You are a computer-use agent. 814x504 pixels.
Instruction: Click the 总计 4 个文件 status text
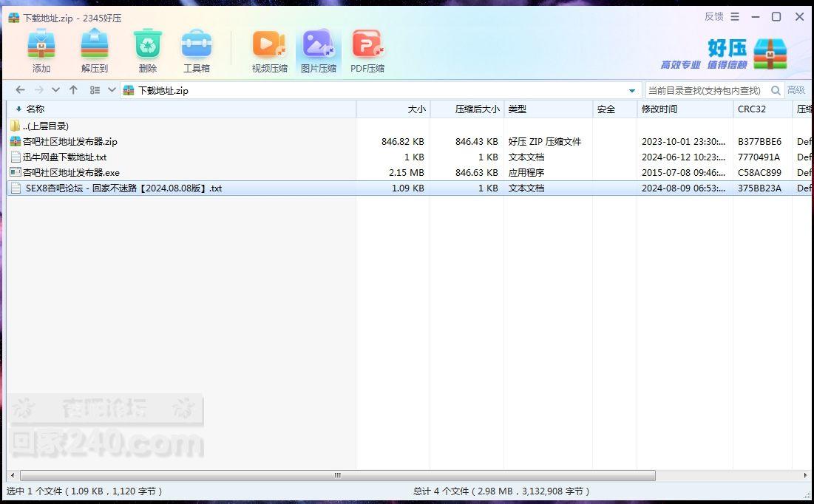coord(501,491)
